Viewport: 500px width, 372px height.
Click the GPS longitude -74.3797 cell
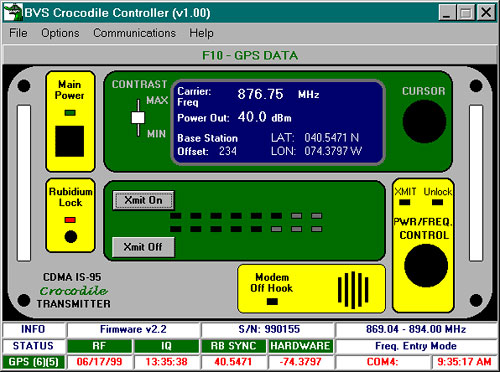pos(300,362)
